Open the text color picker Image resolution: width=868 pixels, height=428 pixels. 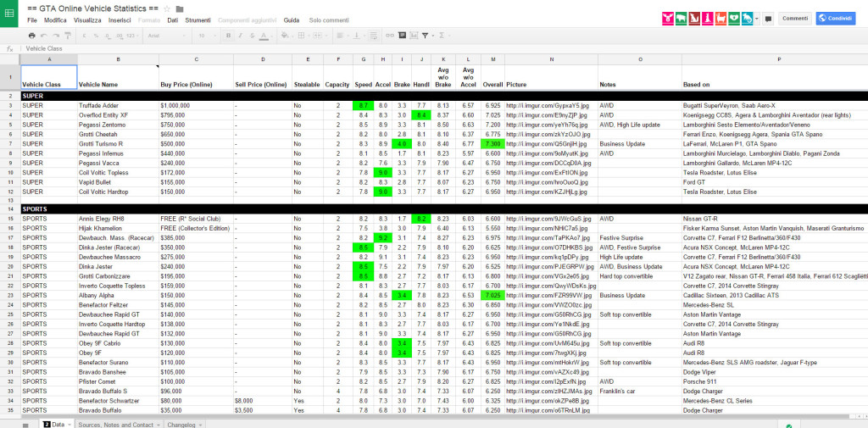tap(264, 36)
